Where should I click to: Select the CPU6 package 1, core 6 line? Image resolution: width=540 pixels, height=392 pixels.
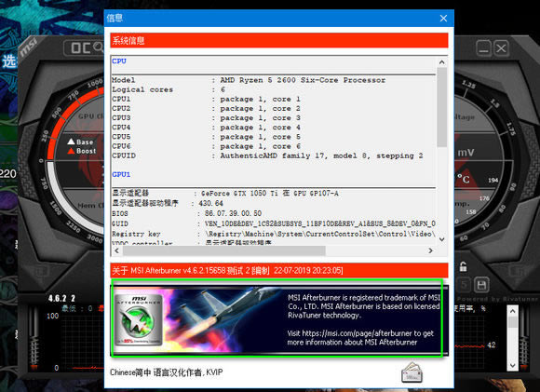[207, 146]
